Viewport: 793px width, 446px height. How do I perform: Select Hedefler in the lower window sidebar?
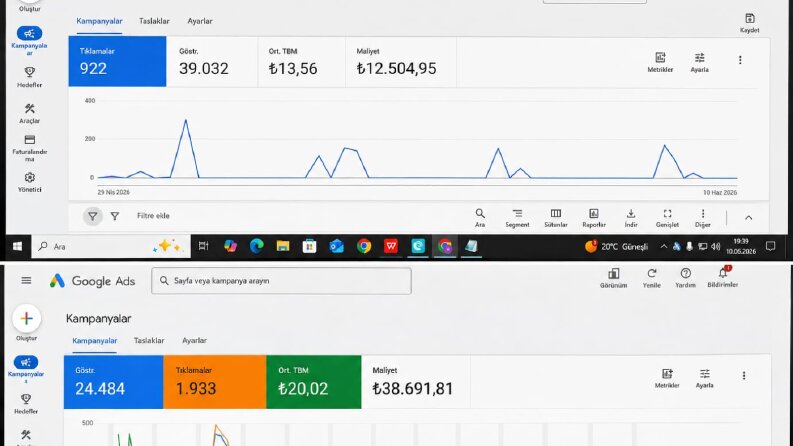26,404
